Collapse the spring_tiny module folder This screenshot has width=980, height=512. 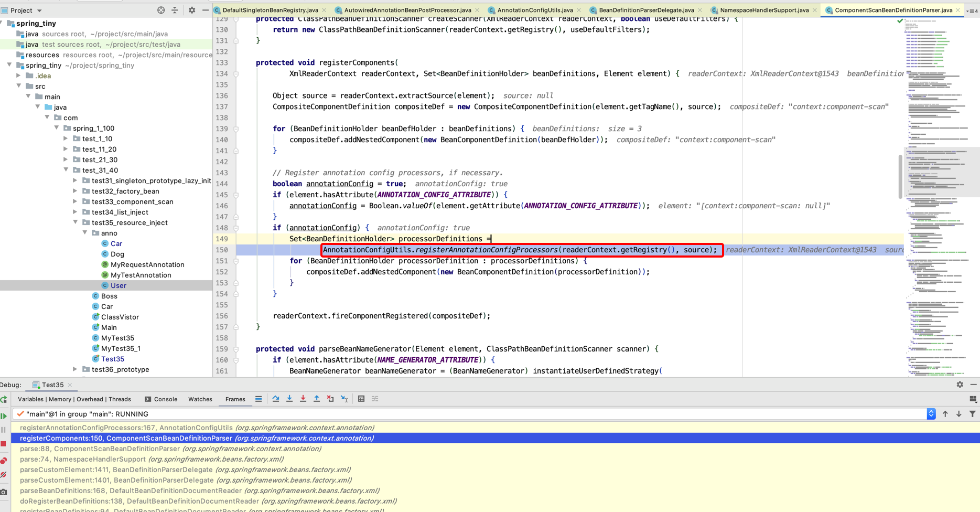click(9, 65)
